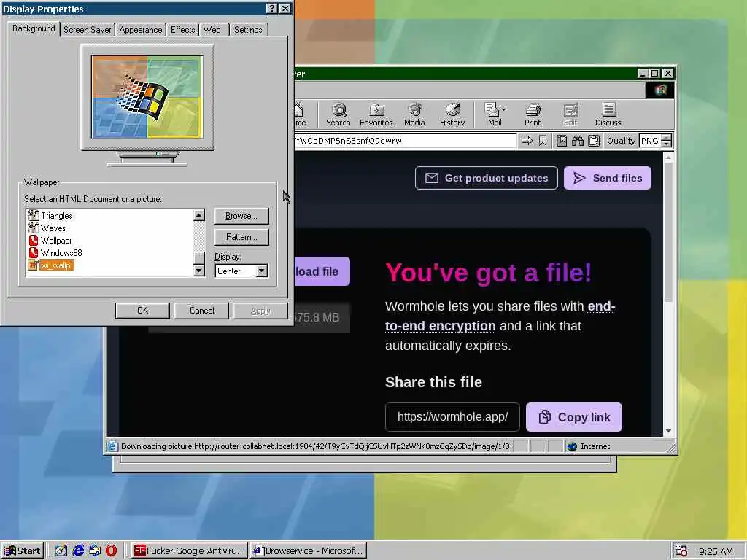Open the Favorites toolbar button
Viewport: 747px width, 560px height.
pos(376,114)
